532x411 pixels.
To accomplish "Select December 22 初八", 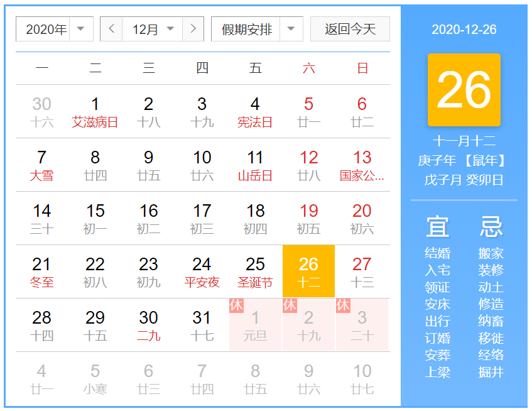I will point(95,272).
